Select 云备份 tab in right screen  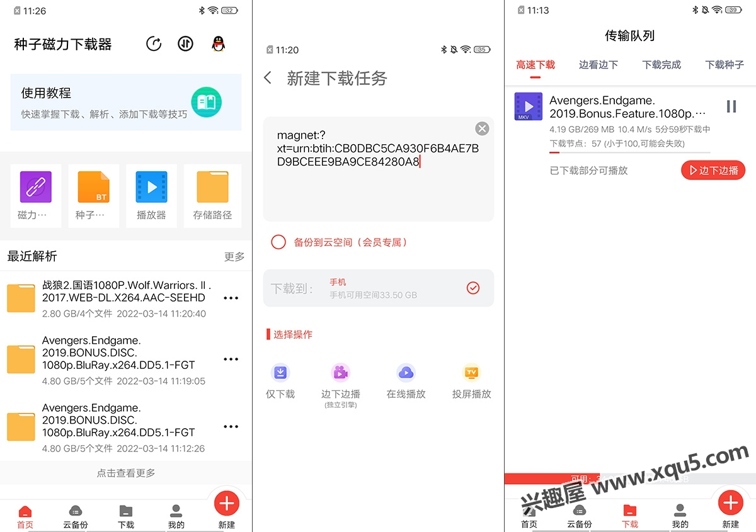pos(580,517)
